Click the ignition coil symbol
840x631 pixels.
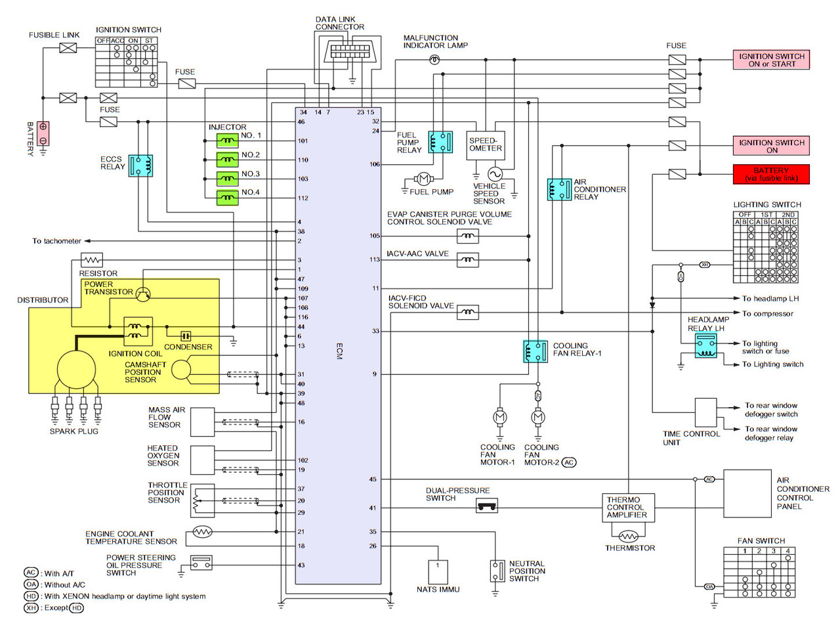coord(138,332)
